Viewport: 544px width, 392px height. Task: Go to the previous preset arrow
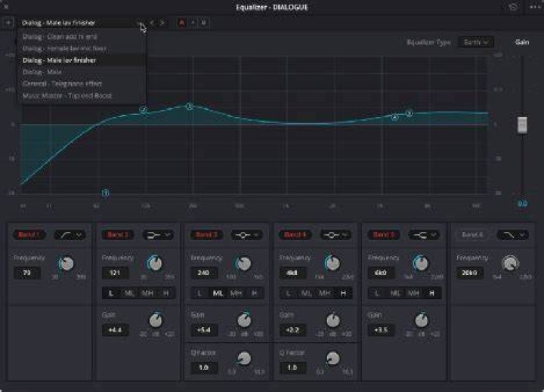tap(152, 23)
